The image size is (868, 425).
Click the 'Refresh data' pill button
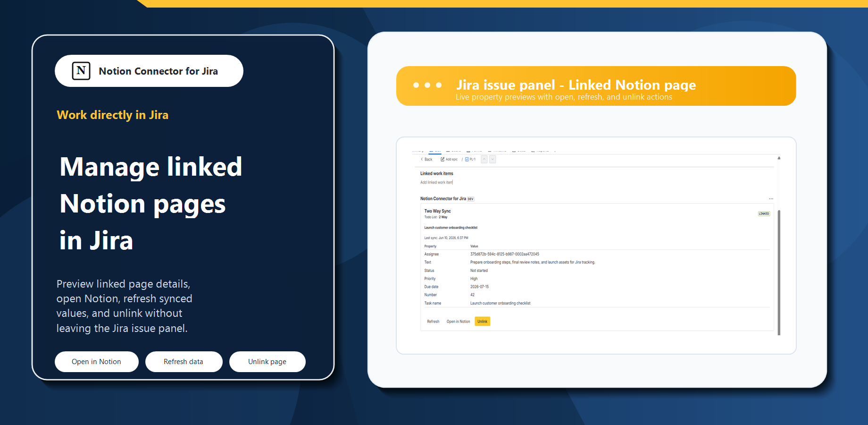(184, 362)
